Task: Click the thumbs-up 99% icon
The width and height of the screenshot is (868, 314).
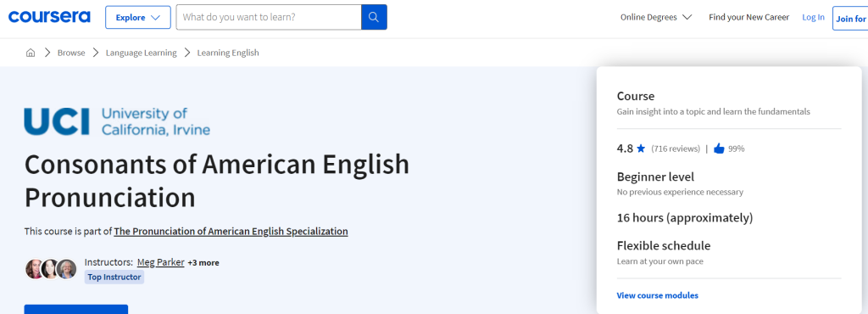Action: [x=719, y=148]
